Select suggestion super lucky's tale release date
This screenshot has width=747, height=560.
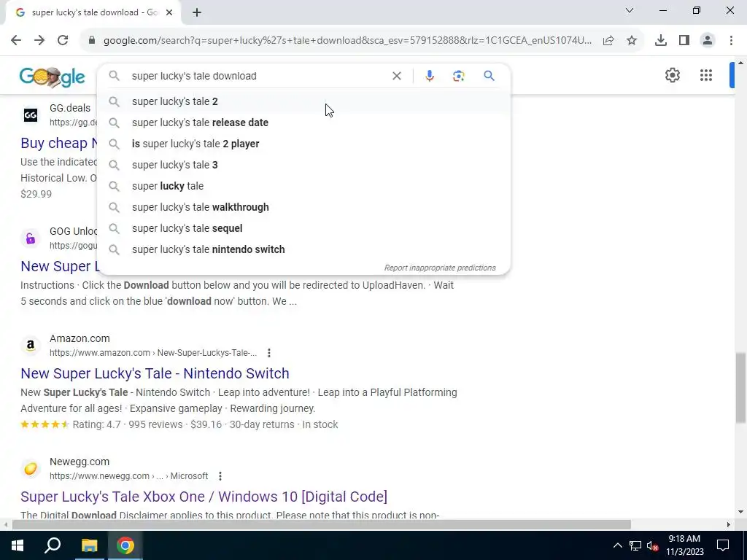304,122
